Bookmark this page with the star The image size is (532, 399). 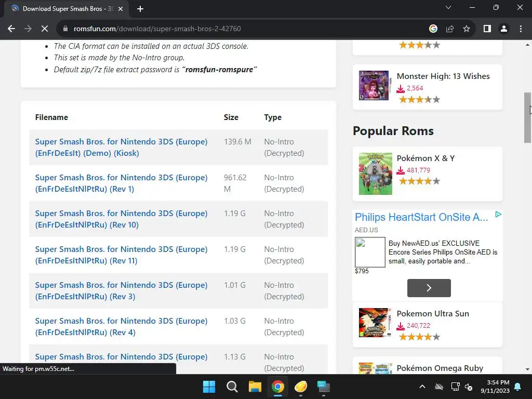pyautogui.click(x=467, y=29)
